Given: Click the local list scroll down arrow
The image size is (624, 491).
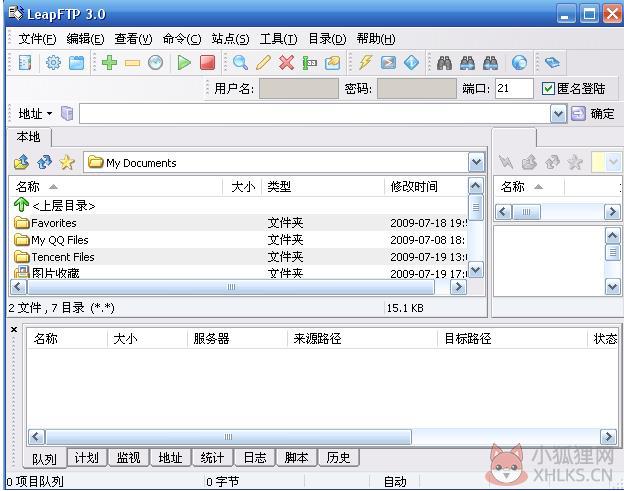Looking at the screenshot, I should click(x=476, y=270).
